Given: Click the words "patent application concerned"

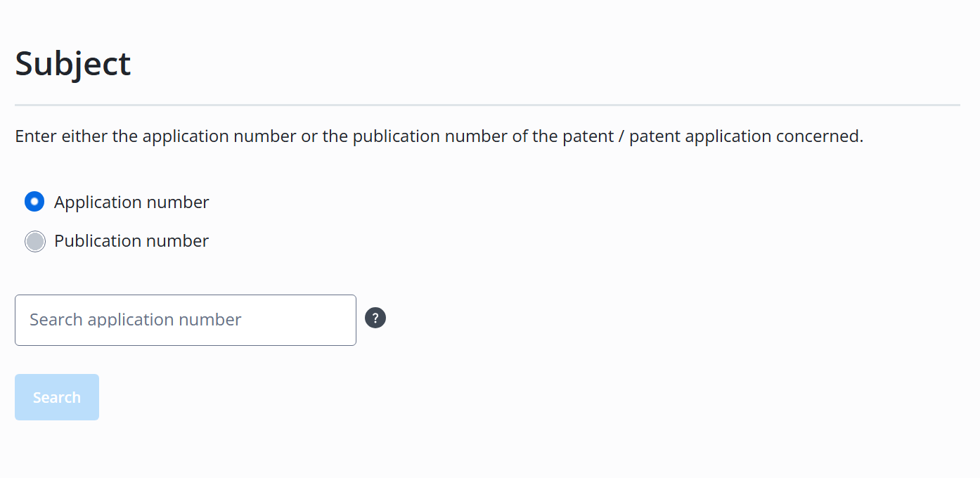Looking at the screenshot, I should click(745, 136).
